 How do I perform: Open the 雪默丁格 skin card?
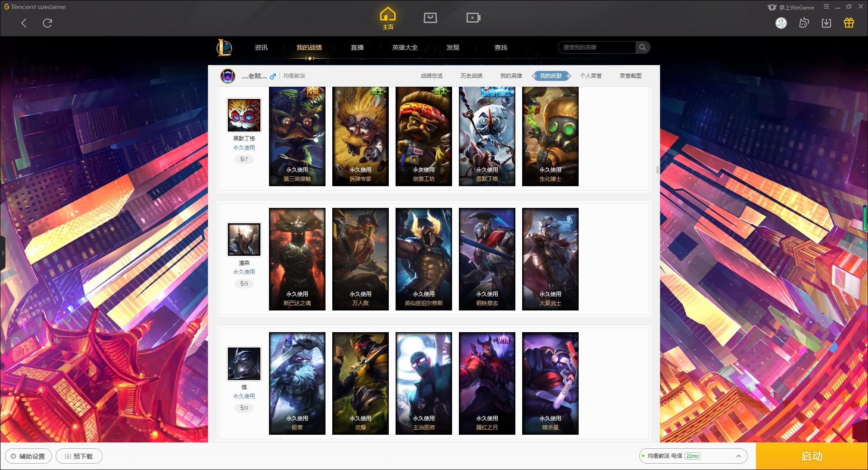coord(487,136)
